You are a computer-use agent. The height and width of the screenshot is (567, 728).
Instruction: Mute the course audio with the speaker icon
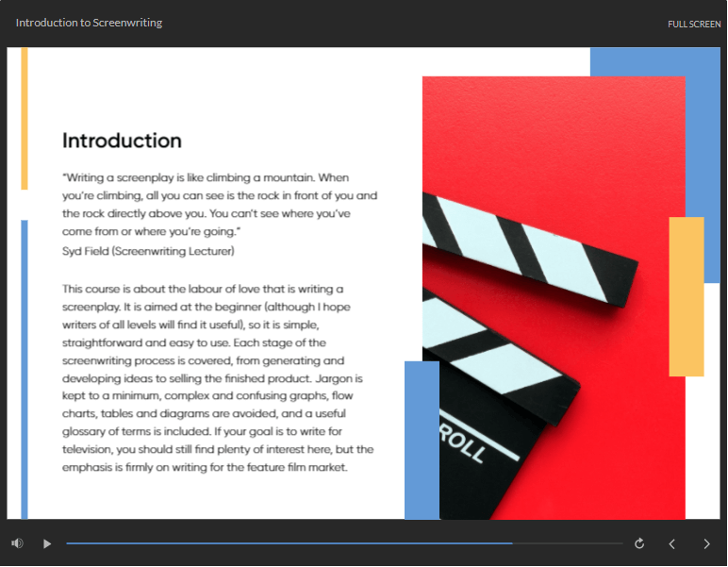[17, 543]
